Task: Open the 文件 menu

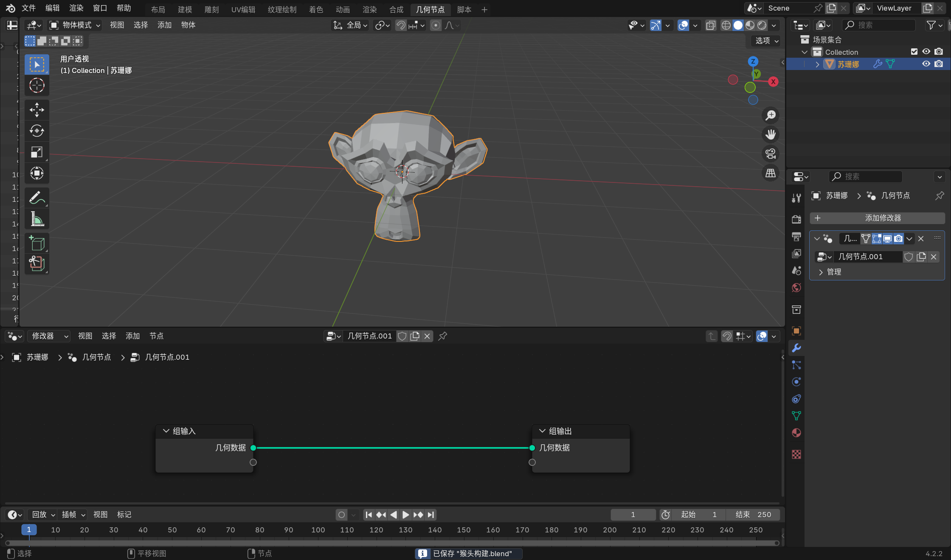Action: tap(29, 8)
